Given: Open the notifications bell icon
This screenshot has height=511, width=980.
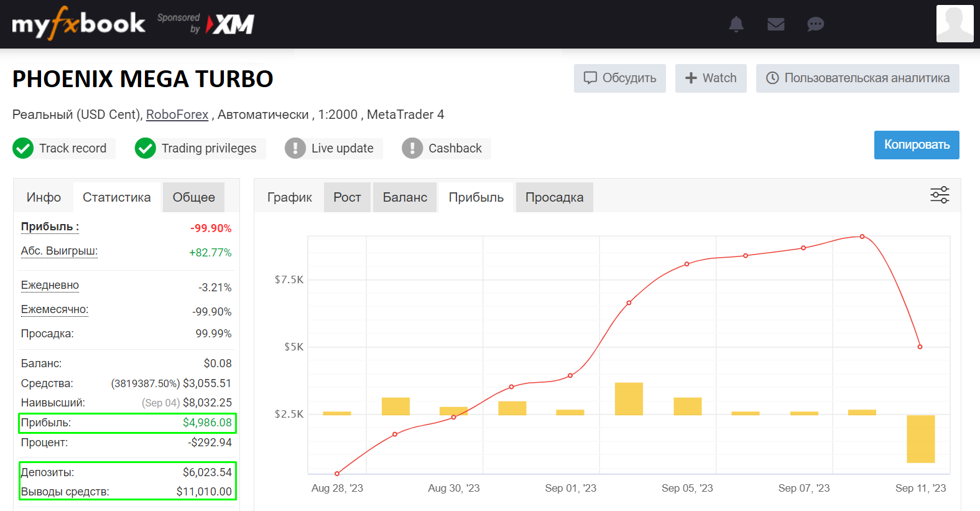Looking at the screenshot, I should click(x=736, y=24).
